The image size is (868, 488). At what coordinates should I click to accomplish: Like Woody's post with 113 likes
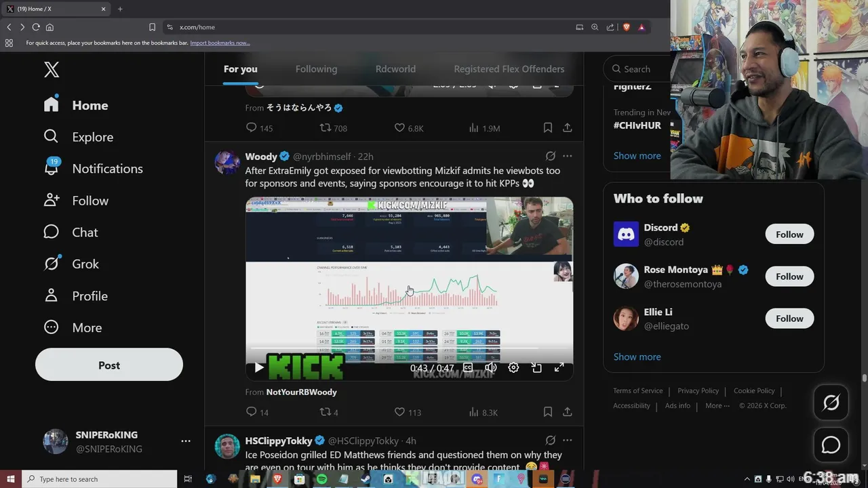coord(408,411)
